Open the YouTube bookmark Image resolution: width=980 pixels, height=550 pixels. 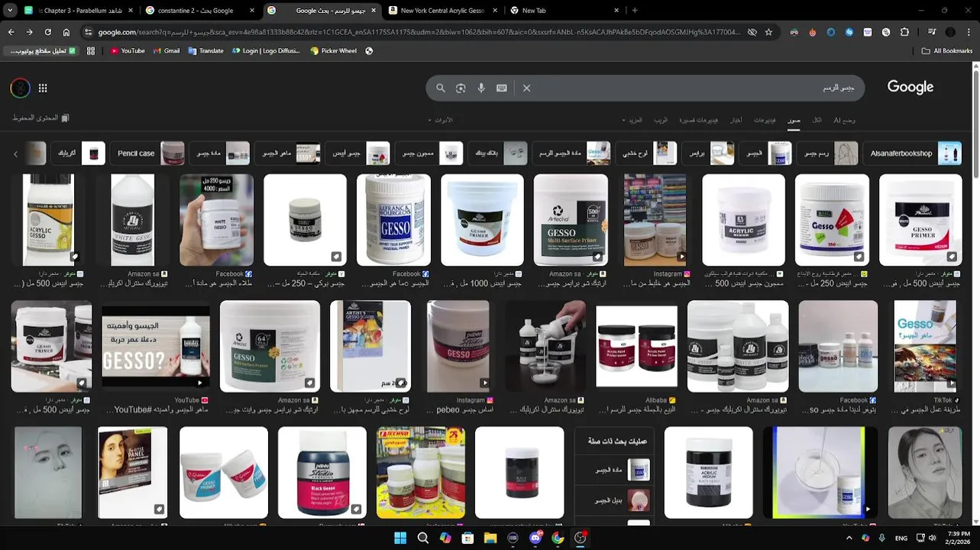pos(127,50)
